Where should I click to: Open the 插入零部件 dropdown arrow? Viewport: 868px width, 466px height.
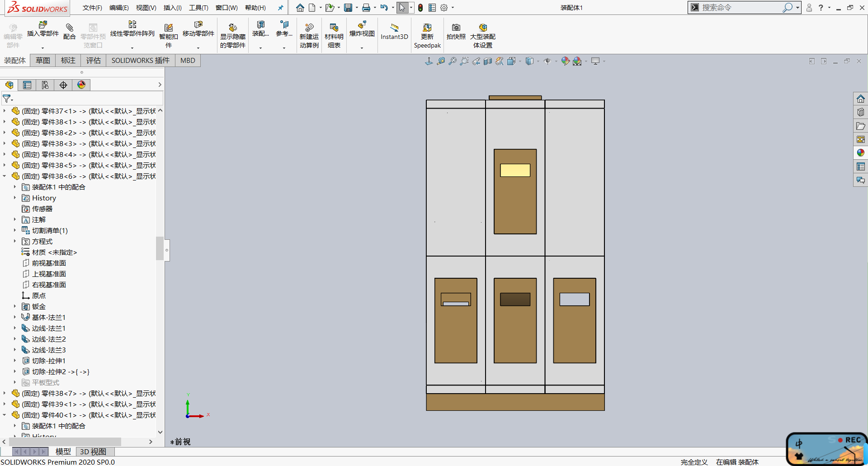[43, 48]
